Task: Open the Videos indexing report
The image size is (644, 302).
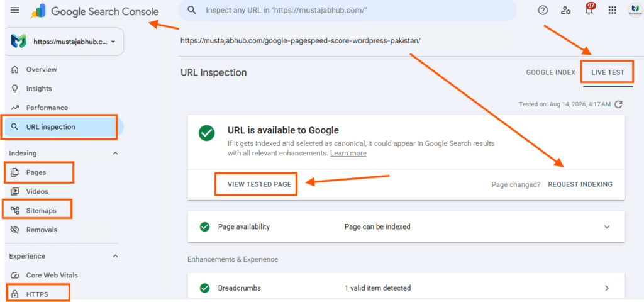Action: pyautogui.click(x=37, y=191)
